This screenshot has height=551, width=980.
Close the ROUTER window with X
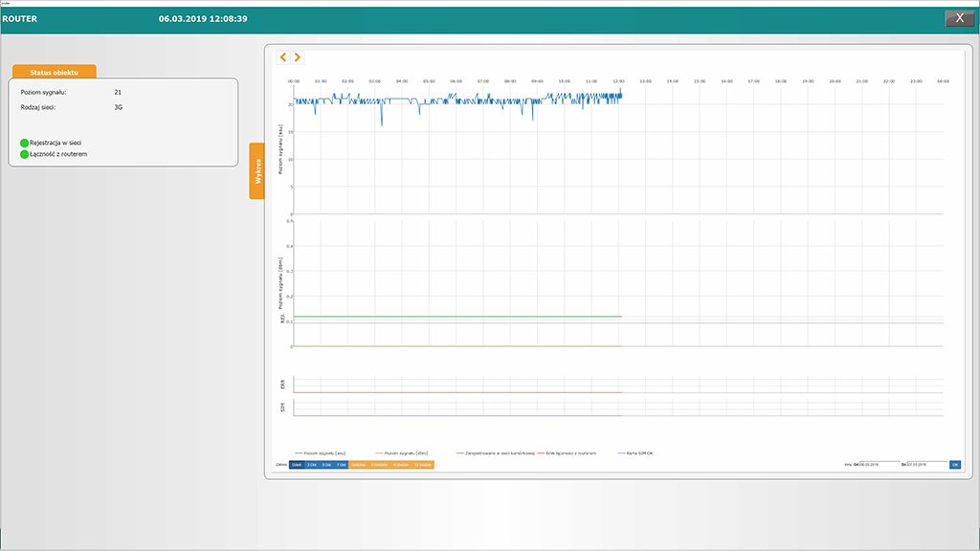pyautogui.click(x=959, y=18)
